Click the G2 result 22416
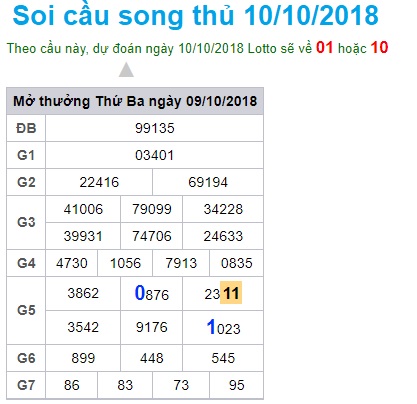 click(x=99, y=182)
